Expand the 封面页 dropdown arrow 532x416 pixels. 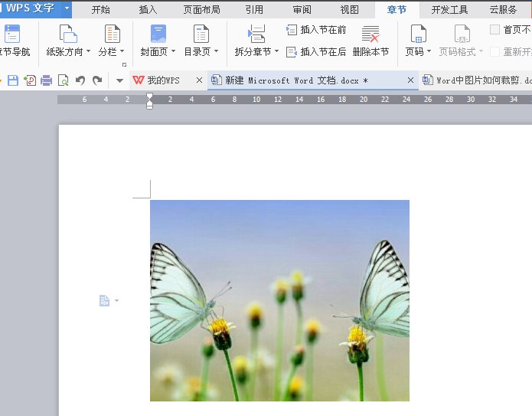[173, 51]
